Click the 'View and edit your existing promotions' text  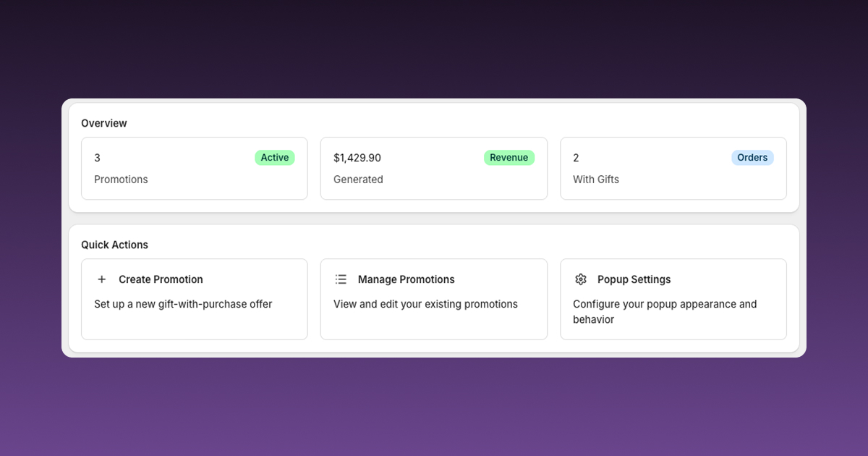(x=425, y=304)
